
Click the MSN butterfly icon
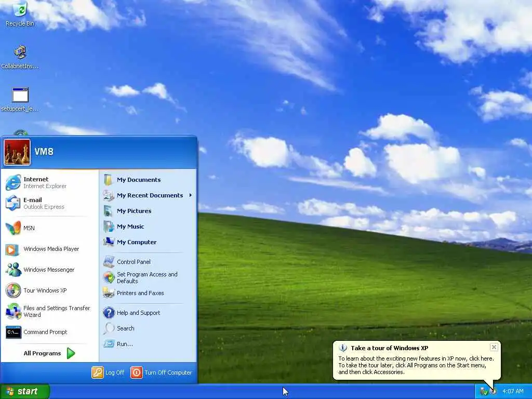13,228
